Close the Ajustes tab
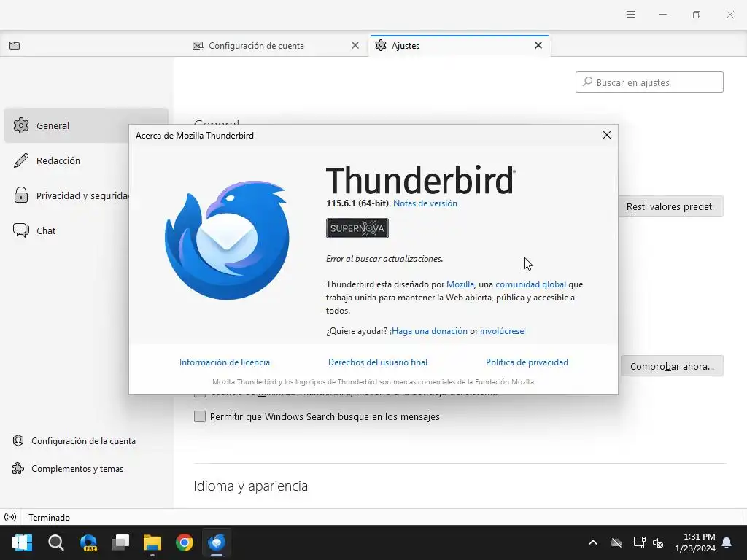Screen dimensions: 747x560 click(x=538, y=45)
